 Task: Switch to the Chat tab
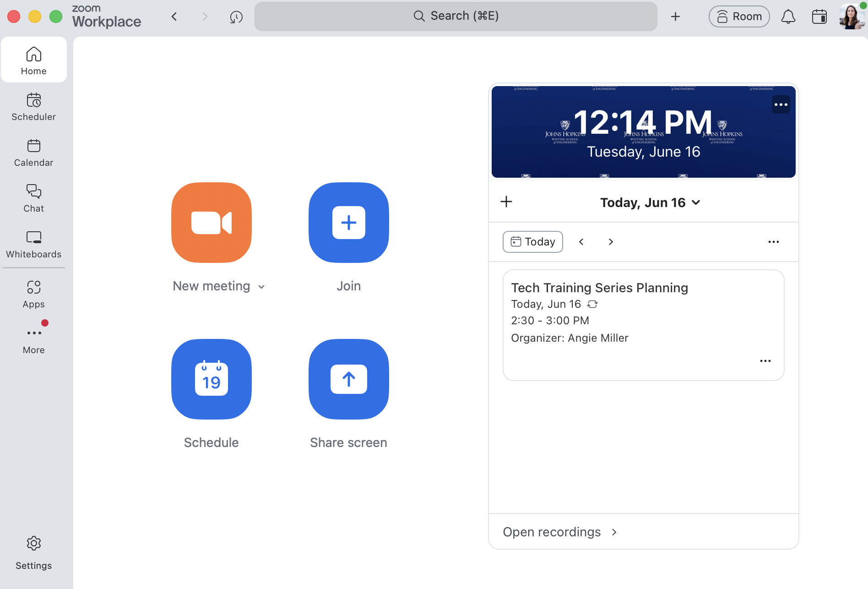pyautogui.click(x=34, y=199)
